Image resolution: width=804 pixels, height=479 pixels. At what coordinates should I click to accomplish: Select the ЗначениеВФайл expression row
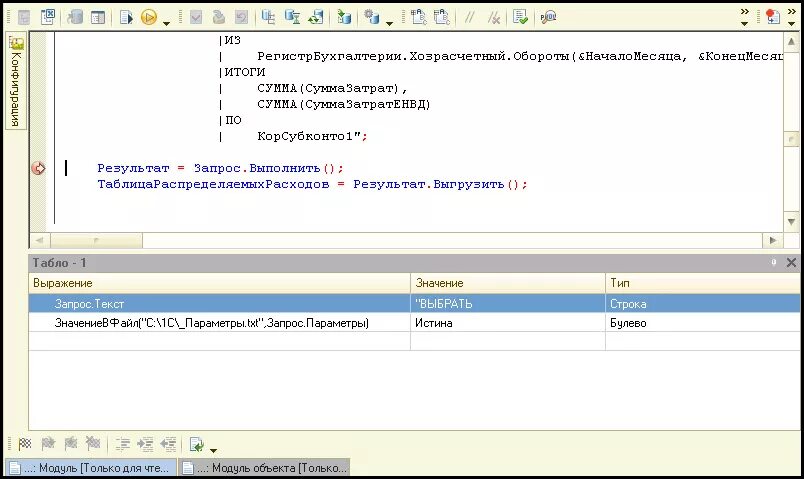(219, 323)
